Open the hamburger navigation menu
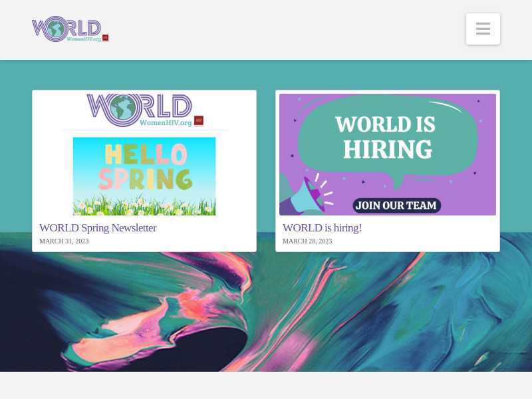The width and height of the screenshot is (532, 399). (483, 29)
